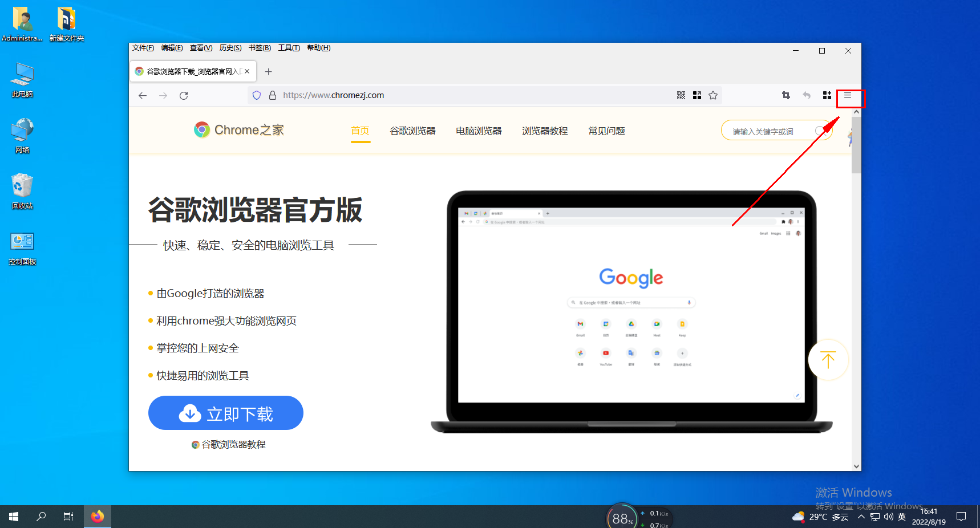Click the network tray icon
This screenshot has width=980, height=528.
[x=875, y=517]
